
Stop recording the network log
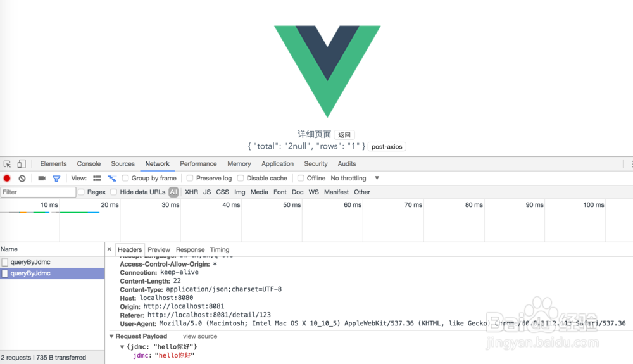(7, 178)
